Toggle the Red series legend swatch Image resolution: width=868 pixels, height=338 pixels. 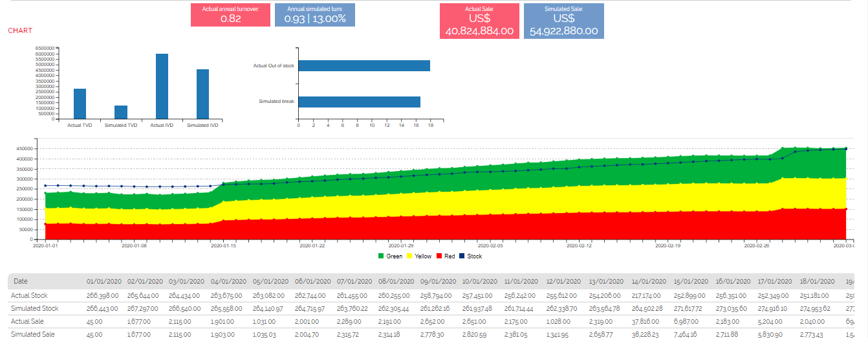(440, 256)
